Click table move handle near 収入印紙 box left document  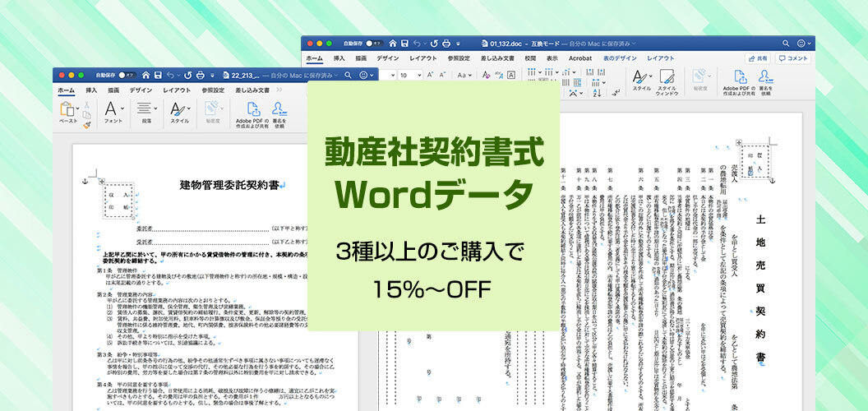101,181
